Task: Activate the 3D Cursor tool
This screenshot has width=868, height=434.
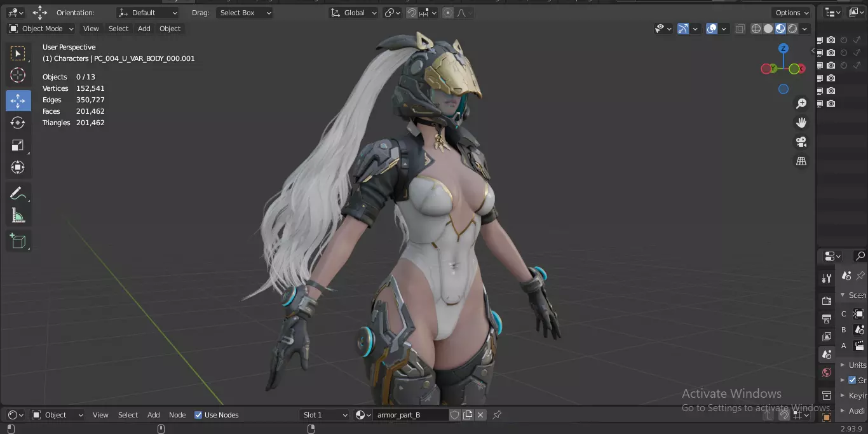Action: (18, 76)
